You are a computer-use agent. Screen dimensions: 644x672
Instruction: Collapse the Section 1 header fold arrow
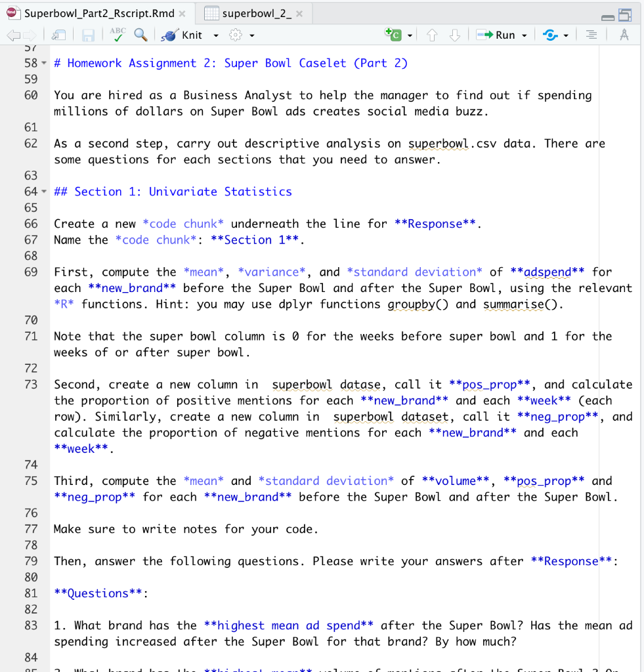(x=44, y=192)
